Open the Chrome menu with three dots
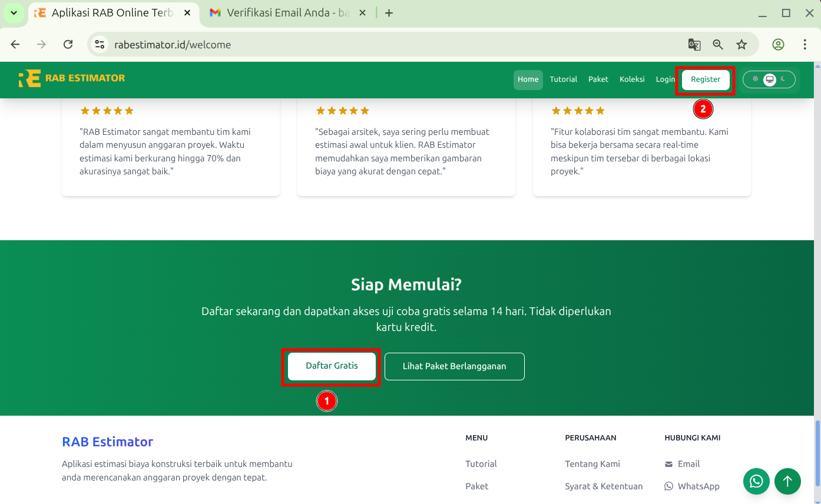Screen dimensions: 821x504 805,44
